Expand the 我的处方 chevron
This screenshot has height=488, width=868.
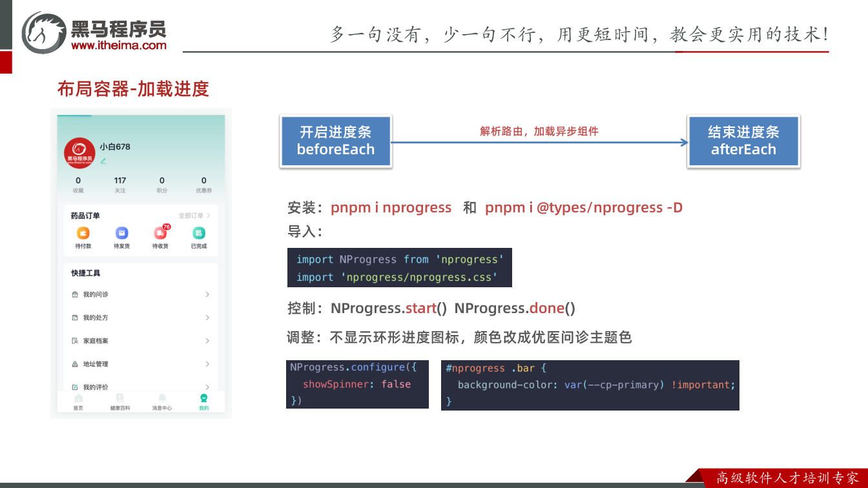(x=207, y=318)
